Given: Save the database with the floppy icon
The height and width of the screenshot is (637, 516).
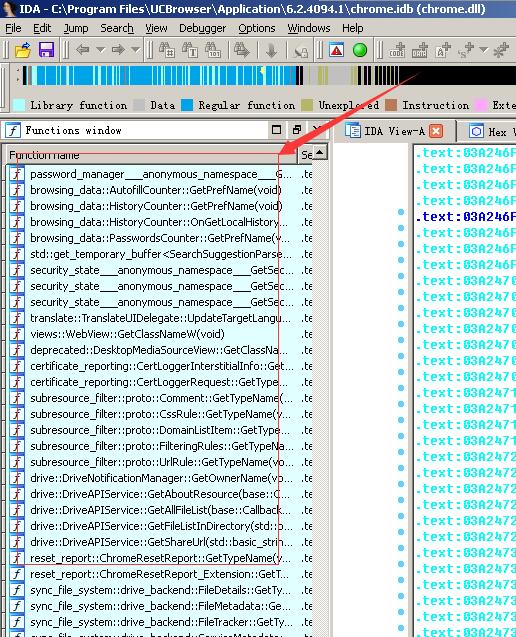Looking at the screenshot, I should pos(46,50).
